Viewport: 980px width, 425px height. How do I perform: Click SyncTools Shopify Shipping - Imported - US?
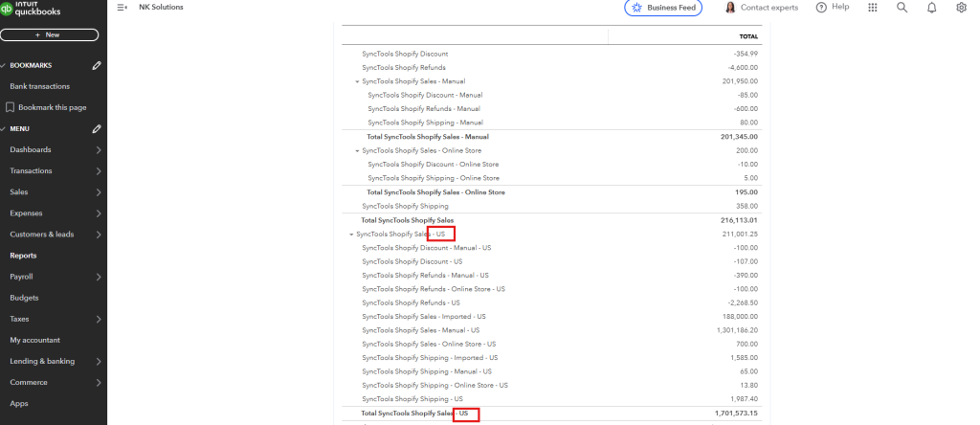click(x=430, y=357)
